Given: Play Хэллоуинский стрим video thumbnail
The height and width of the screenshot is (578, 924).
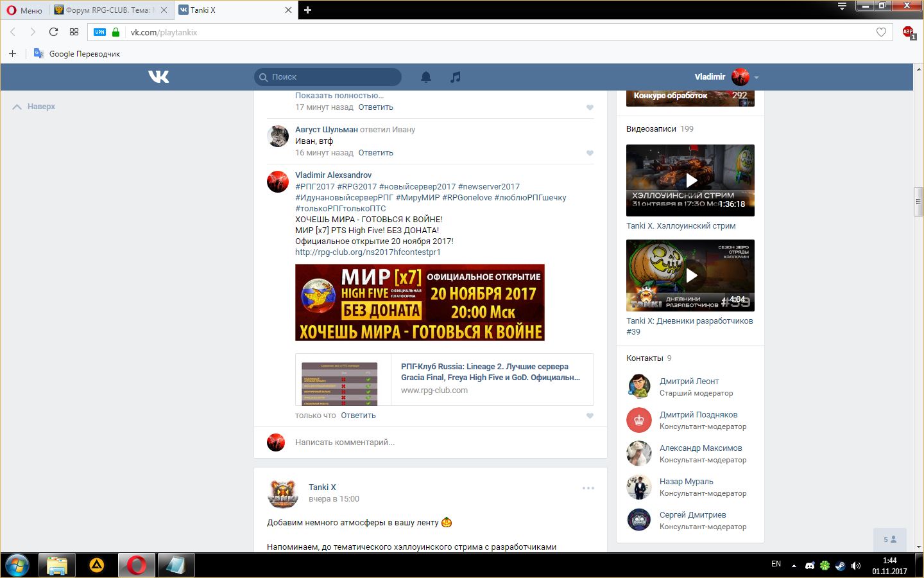Looking at the screenshot, I should point(690,180).
